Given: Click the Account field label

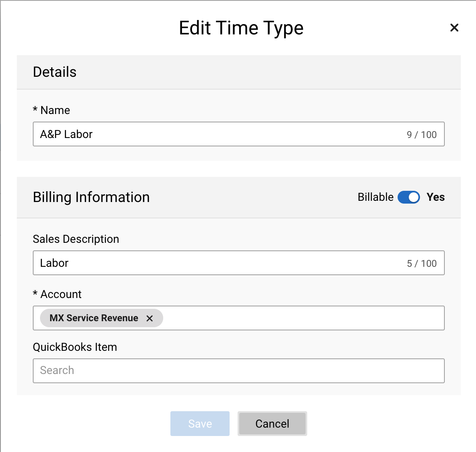Looking at the screenshot, I should coord(57,294).
